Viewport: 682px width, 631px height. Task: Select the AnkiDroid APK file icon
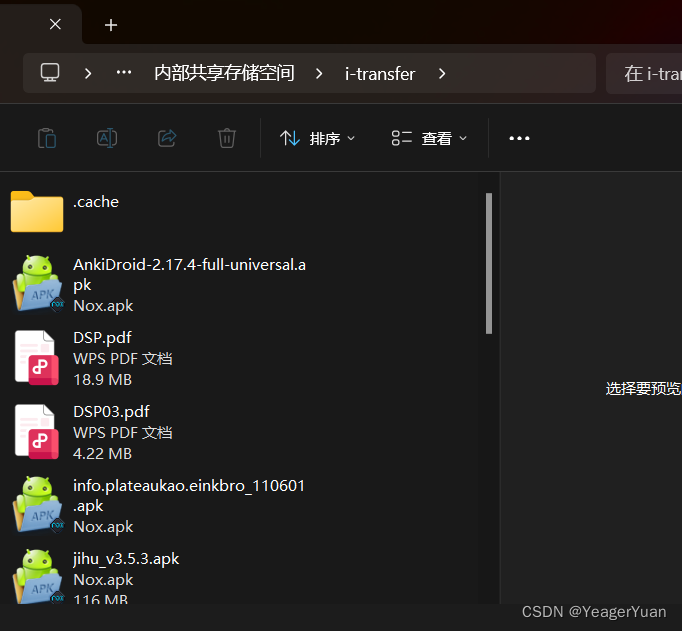pos(38,283)
